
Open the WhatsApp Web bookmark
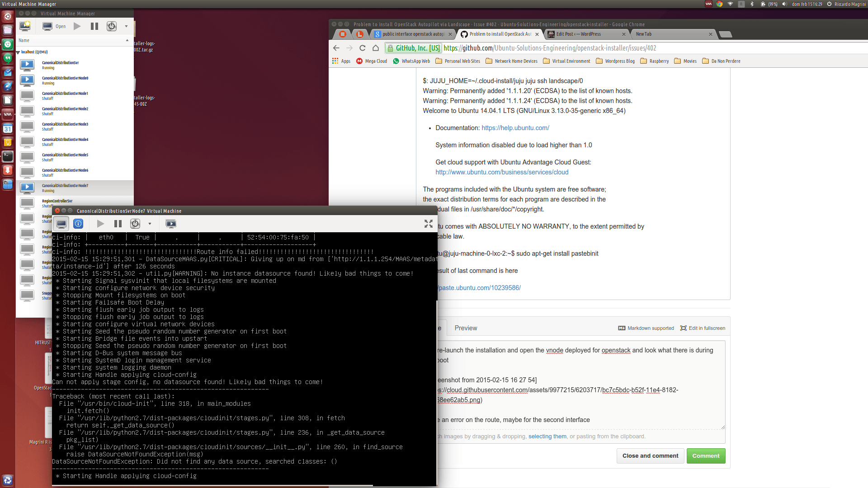tap(411, 61)
